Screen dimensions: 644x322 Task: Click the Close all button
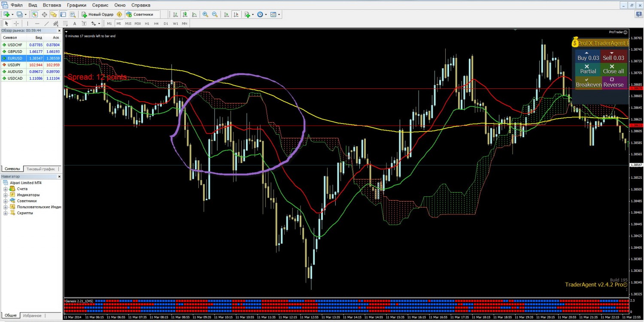[614, 69]
